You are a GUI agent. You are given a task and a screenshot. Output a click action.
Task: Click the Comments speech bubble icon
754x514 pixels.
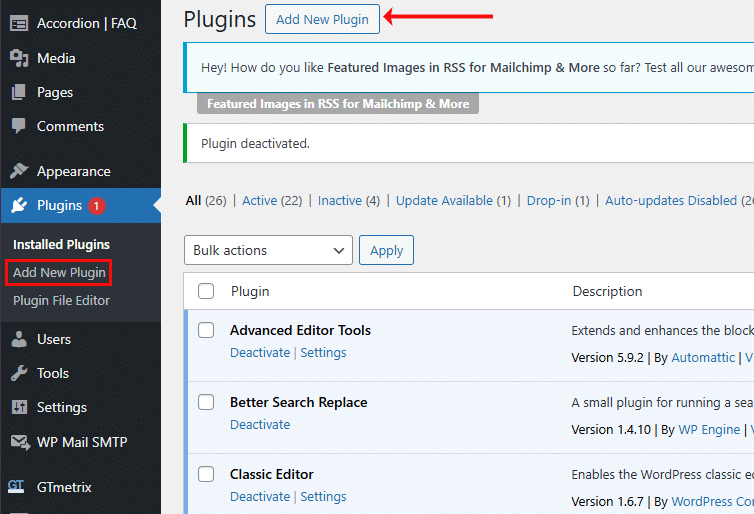click(18, 127)
